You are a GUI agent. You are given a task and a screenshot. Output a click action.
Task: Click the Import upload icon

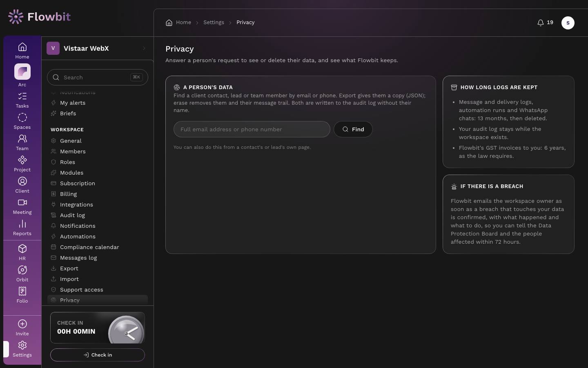coord(53,279)
